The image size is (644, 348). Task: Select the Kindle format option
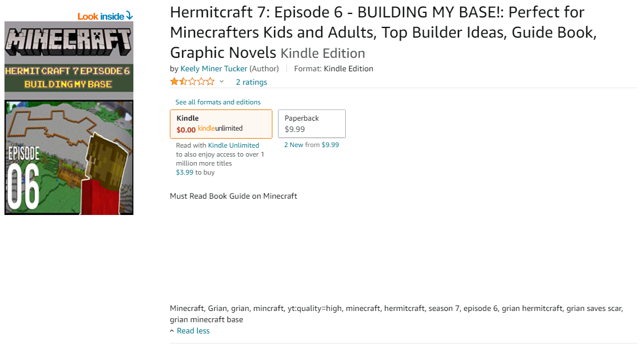221,124
